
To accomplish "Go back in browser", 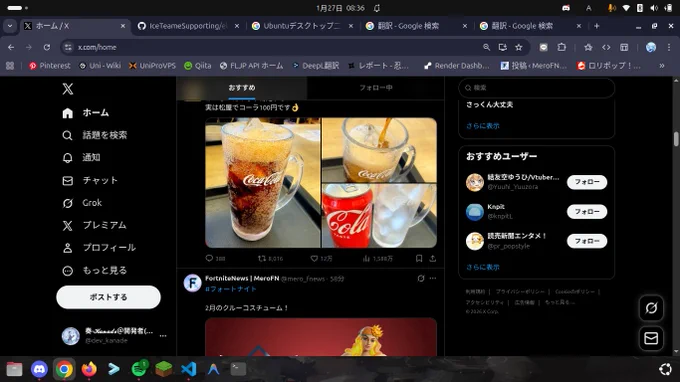I will tap(11, 47).
